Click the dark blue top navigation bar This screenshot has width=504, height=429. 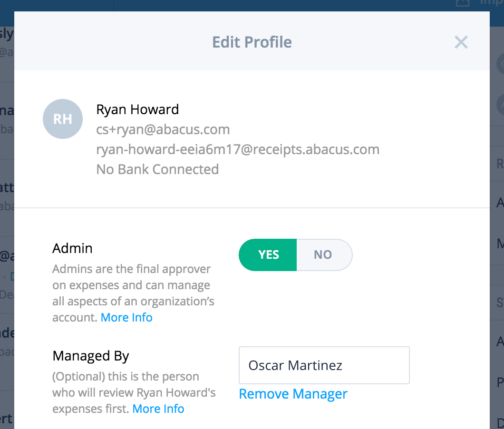click(x=285, y=5)
